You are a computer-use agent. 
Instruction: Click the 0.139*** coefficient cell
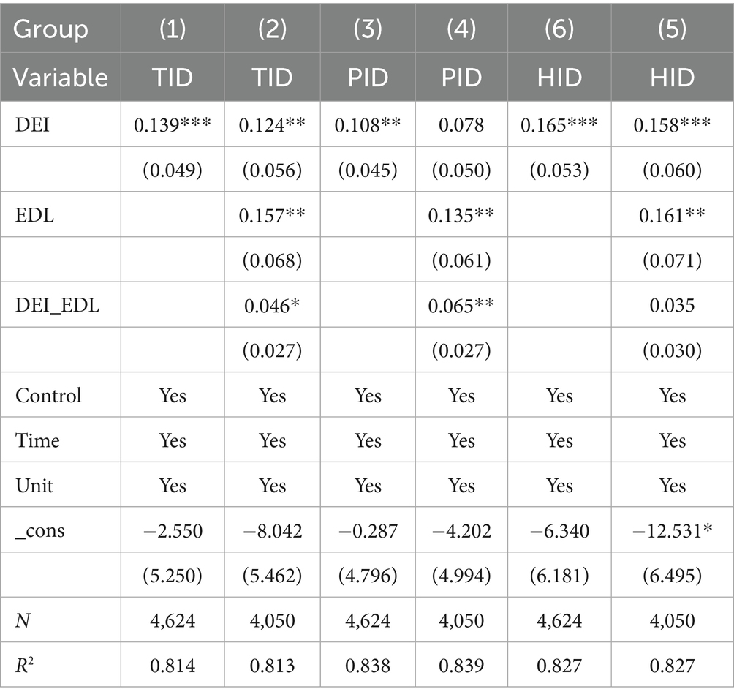tap(173, 125)
